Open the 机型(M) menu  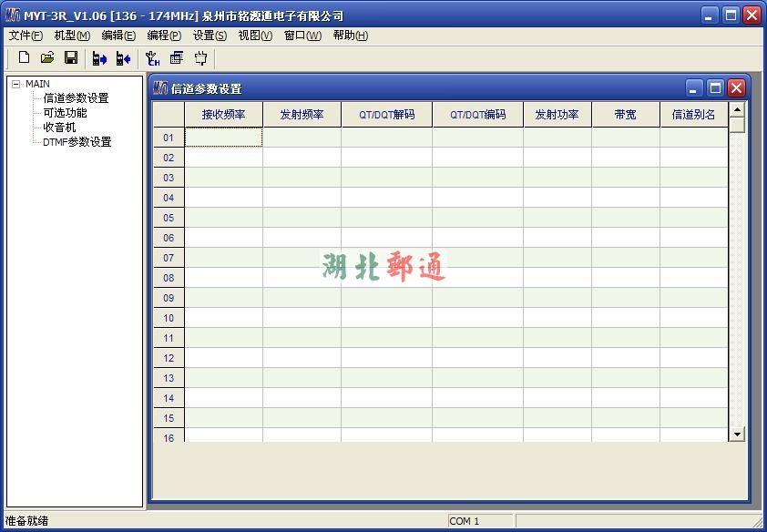(72, 36)
